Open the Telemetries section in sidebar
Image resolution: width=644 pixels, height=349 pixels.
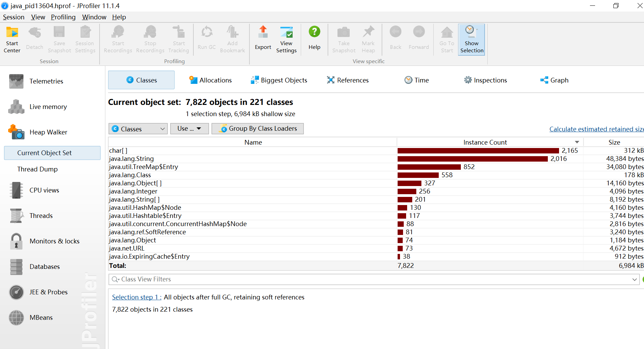click(46, 81)
